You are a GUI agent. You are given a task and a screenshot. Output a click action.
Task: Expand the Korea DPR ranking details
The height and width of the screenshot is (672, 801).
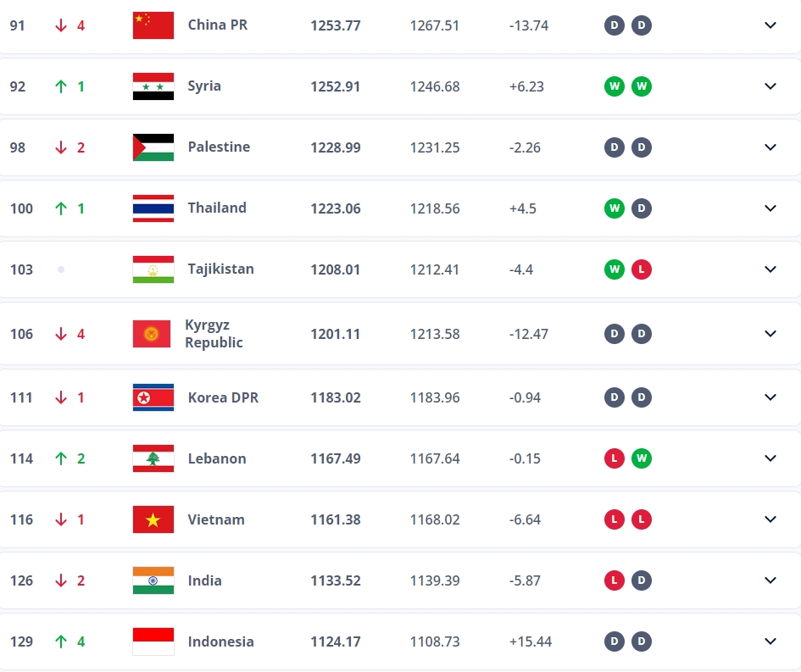(x=770, y=397)
